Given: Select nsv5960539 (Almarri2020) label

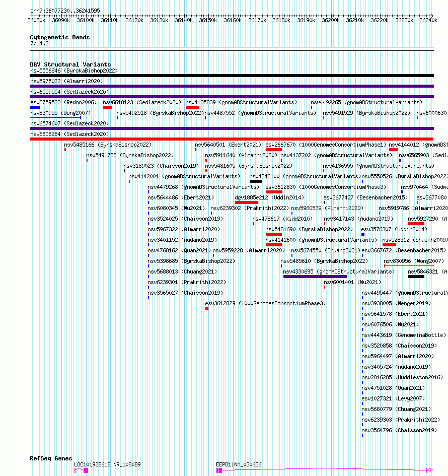Looking at the screenshot, I should point(327,209).
